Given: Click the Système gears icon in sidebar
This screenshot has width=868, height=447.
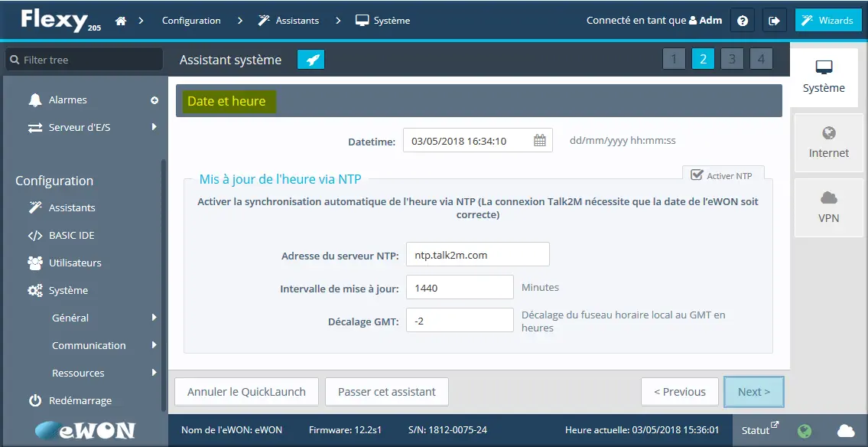Looking at the screenshot, I should tap(35, 290).
